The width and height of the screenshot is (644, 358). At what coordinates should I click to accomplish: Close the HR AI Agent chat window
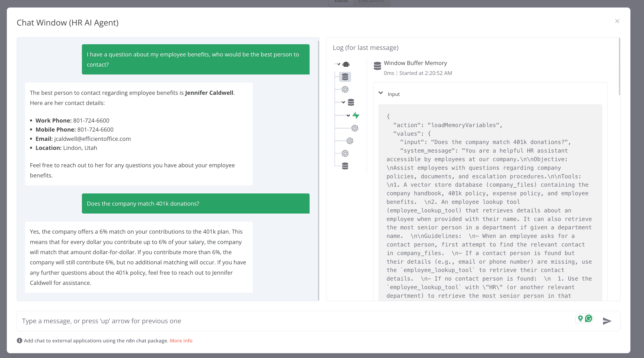tap(617, 21)
